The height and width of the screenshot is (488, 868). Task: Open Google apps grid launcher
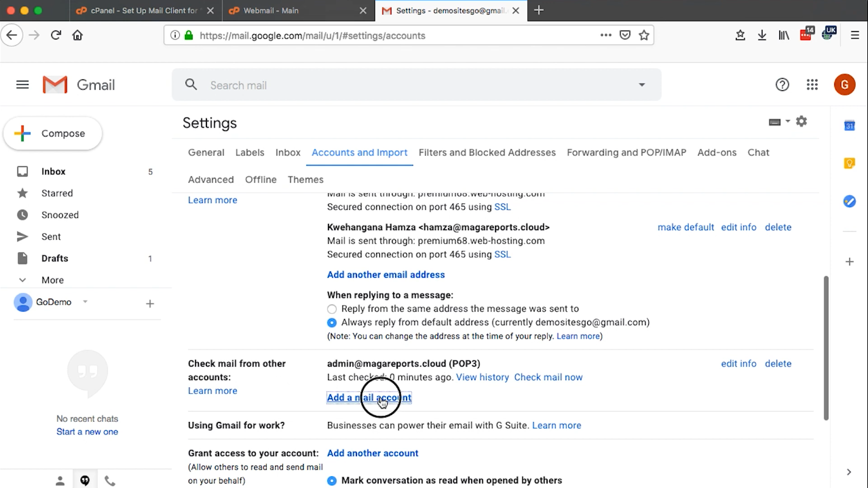click(811, 85)
